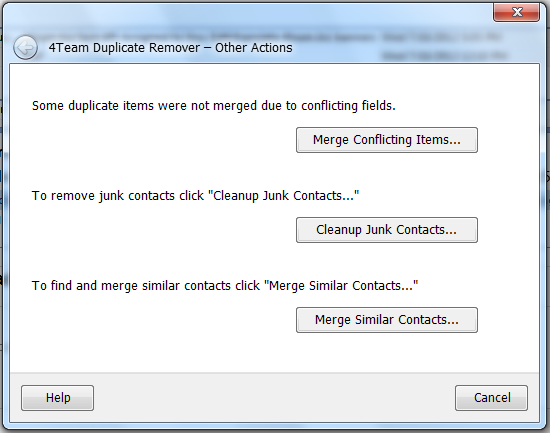
Task: Open Merge Conflicting Items
Action: pos(387,140)
